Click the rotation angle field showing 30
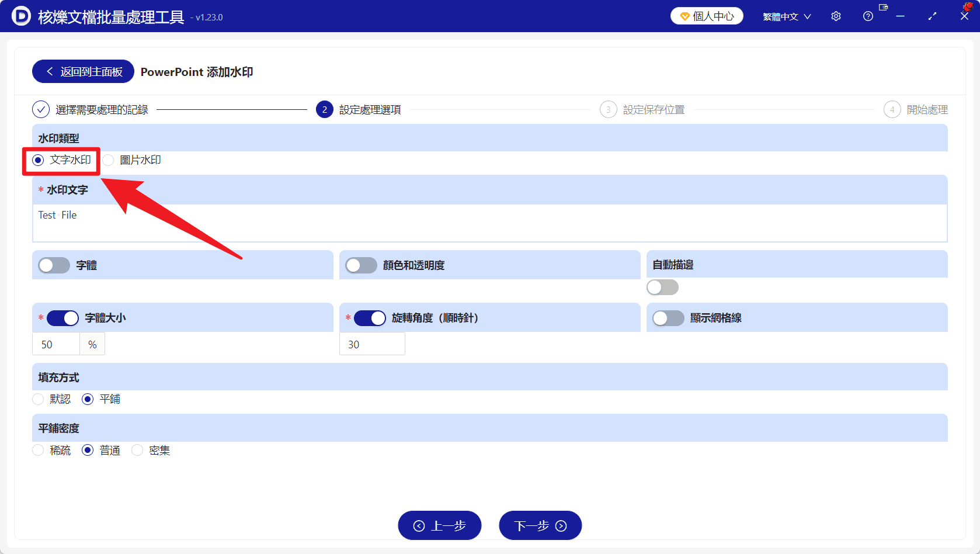 372,344
